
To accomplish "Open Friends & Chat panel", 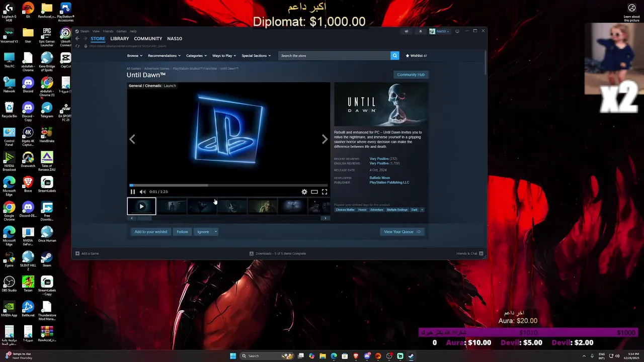I will (470, 253).
